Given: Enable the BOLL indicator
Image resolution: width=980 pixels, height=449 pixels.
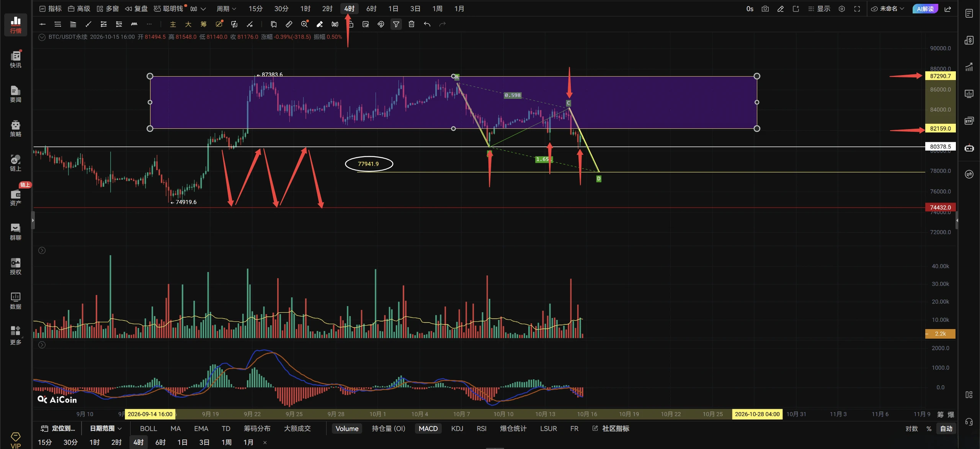Looking at the screenshot, I should pyautogui.click(x=149, y=428).
